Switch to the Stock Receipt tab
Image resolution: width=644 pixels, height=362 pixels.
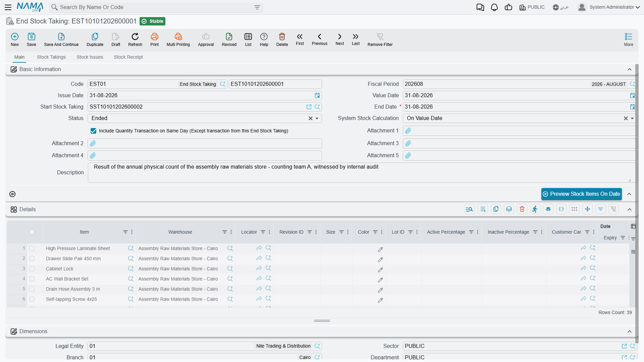tap(128, 57)
